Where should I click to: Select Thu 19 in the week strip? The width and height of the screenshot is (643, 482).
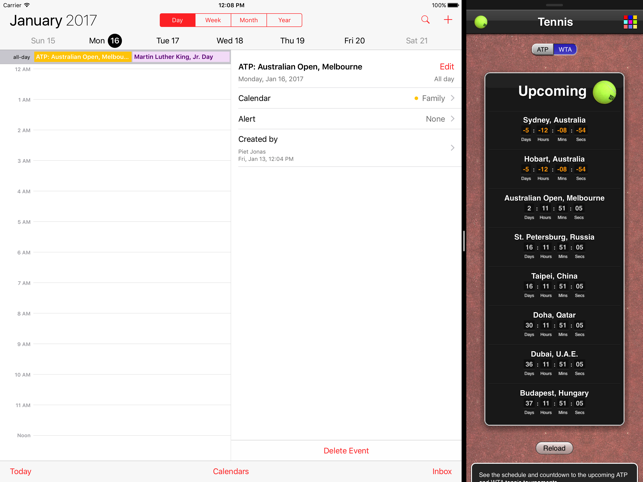click(x=292, y=41)
